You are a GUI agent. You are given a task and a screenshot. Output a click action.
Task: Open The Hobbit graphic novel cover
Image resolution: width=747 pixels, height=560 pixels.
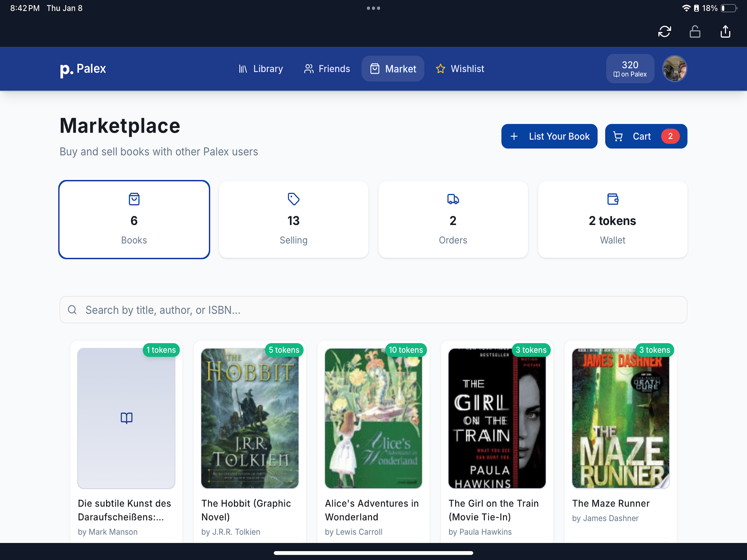coord(250,418)
